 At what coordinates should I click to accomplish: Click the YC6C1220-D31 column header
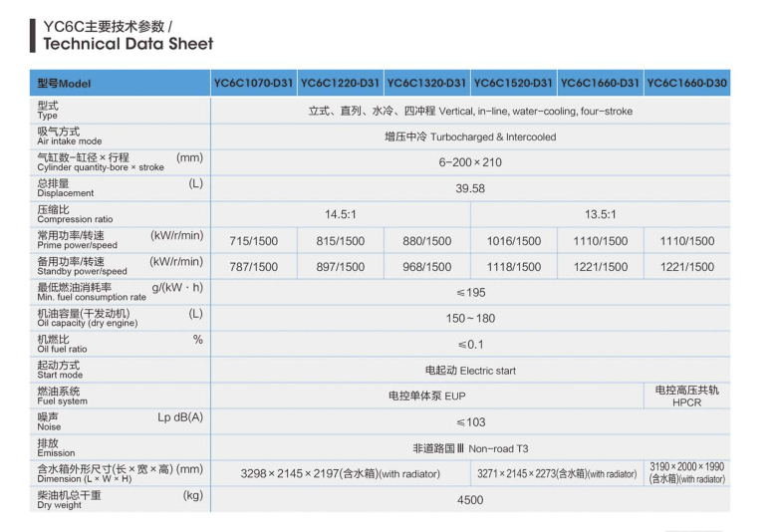tap(340, 83)
